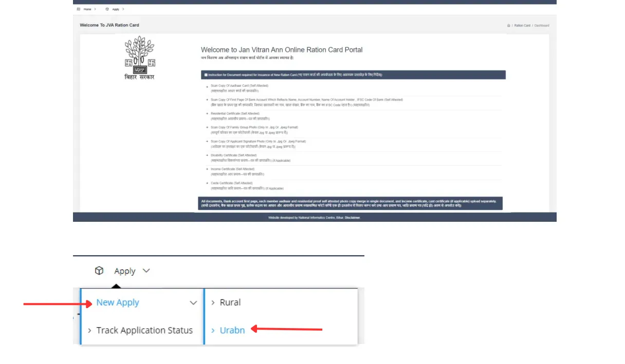Click the small cube icon beside top Apply
The image size is (625, 364).
click(107, 9)
